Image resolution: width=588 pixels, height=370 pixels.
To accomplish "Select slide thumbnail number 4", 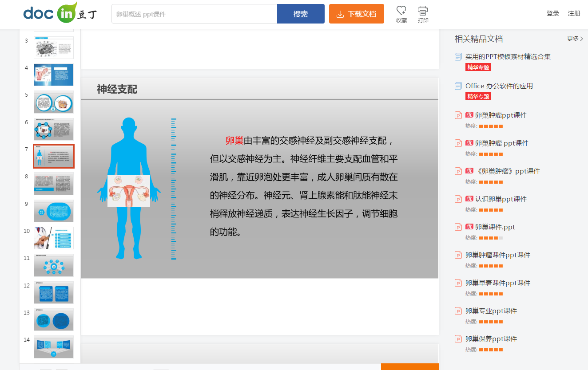I will [x=54, y=75].
